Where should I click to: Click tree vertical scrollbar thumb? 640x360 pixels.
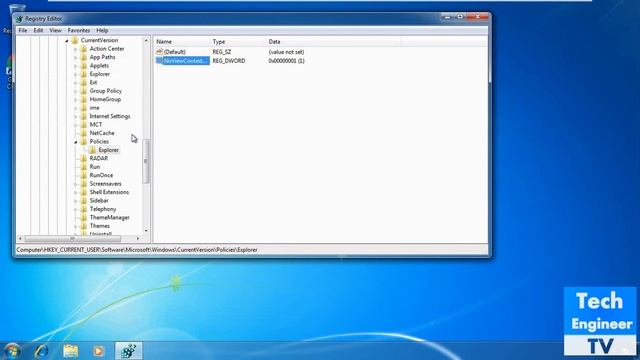[x=146, y=161]
